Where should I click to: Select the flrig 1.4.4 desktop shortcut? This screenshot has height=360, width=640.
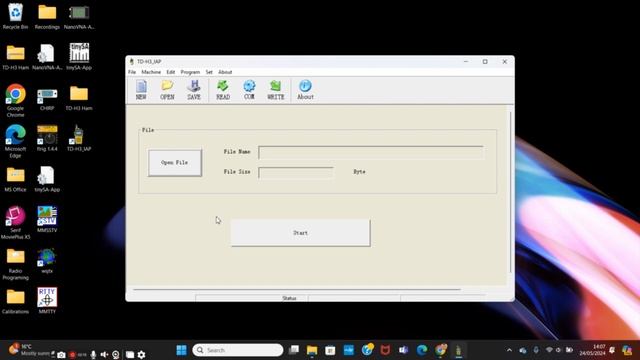pyautogui.click(x=47, y=138)
